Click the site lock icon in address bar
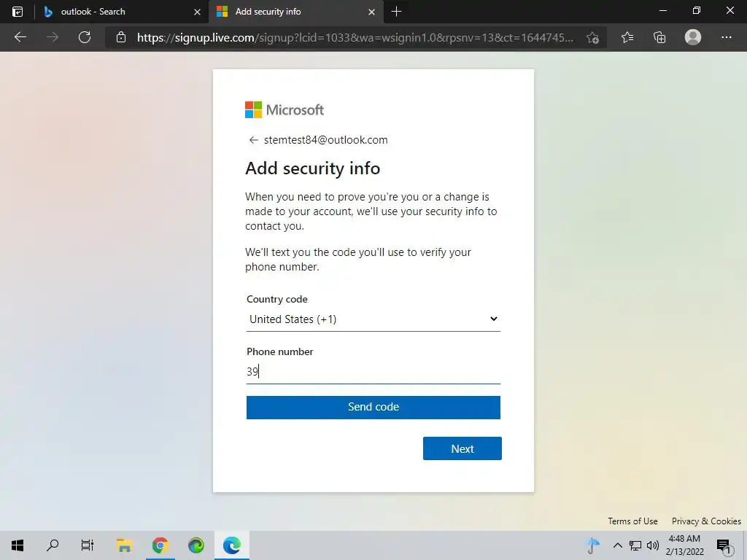Viewport: 747px width, 560px height. [x=121, y=37]
